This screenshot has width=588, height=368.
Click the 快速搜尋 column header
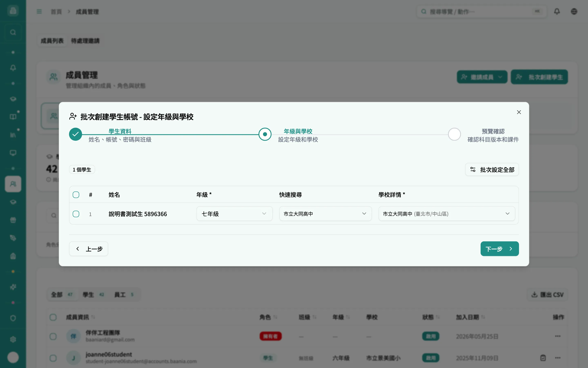click(x=290, y=195)
